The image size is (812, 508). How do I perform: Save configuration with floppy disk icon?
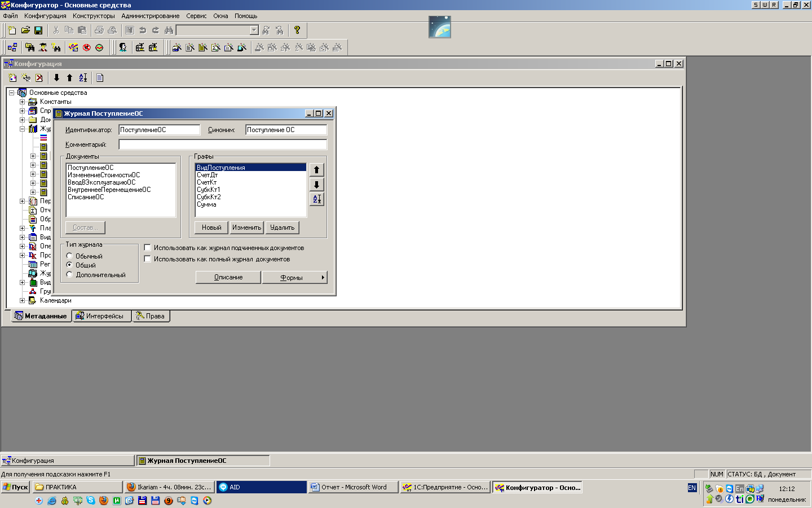tap(38, 30)
